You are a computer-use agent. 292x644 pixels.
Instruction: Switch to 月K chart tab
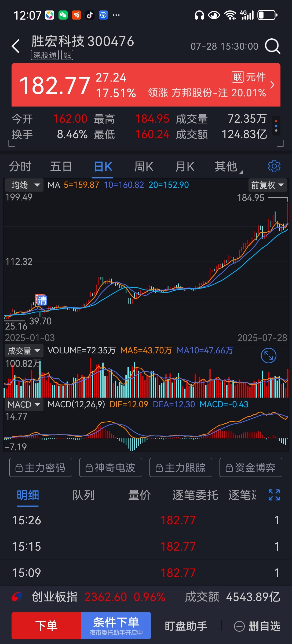[x=185, y=166]
